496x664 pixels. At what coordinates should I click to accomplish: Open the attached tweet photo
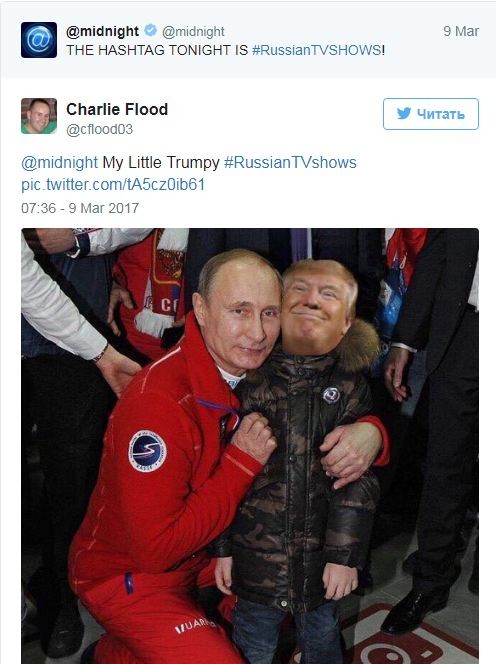point(250,446)
